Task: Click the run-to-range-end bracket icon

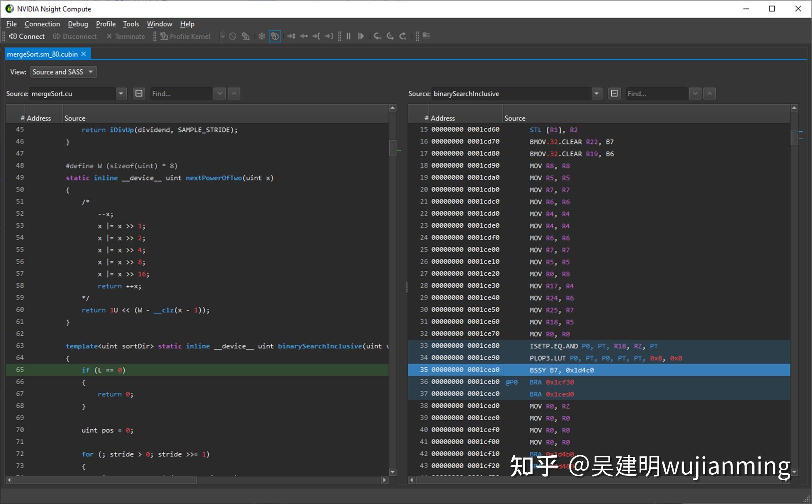Action: tap(329, 36)
